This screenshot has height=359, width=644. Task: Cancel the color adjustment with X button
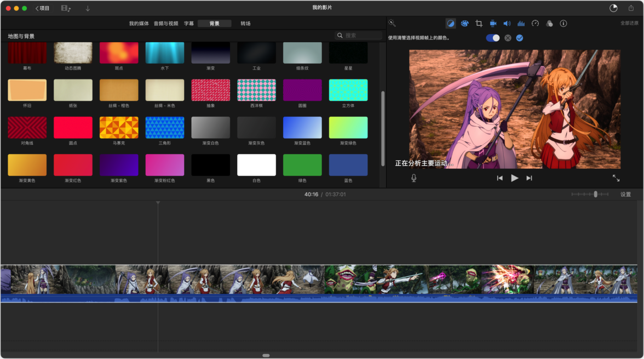coord(508,38)
